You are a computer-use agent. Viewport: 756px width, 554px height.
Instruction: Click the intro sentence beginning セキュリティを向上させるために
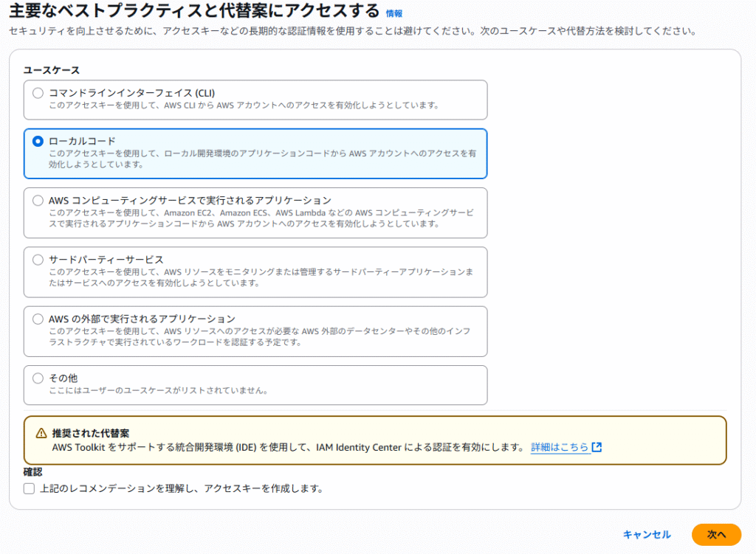[x=352, y=31]
